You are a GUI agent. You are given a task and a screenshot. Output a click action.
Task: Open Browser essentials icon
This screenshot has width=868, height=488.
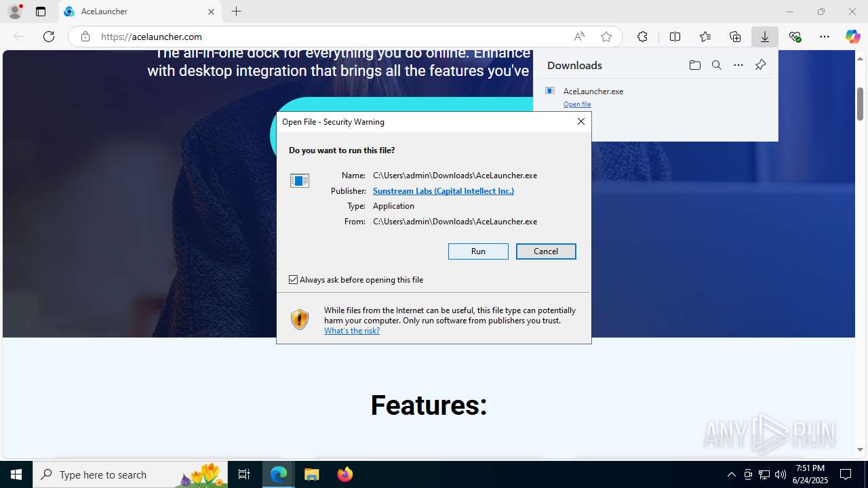795,37
